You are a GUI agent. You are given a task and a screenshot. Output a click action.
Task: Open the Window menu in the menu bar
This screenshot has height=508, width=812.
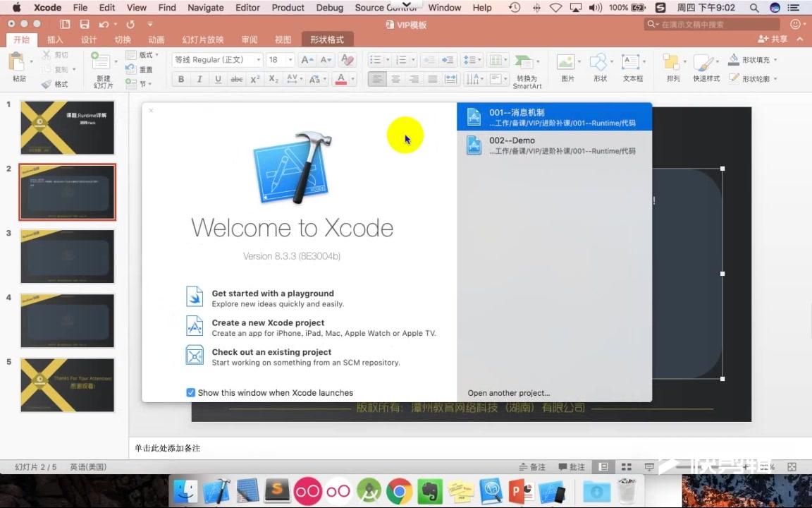[444, 8]
